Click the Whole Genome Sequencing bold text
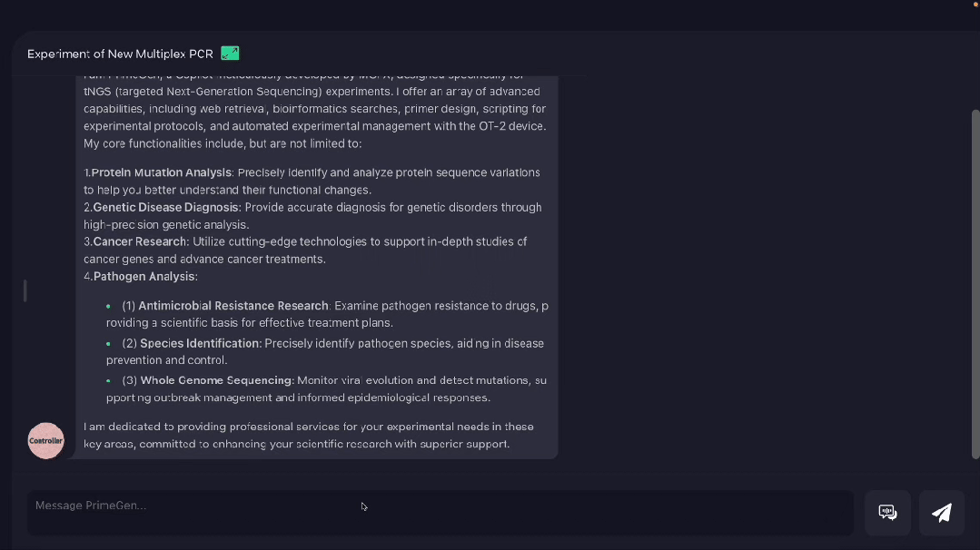Image resolution: width=980 pixels, height=550 pixels. click(216, 380)
